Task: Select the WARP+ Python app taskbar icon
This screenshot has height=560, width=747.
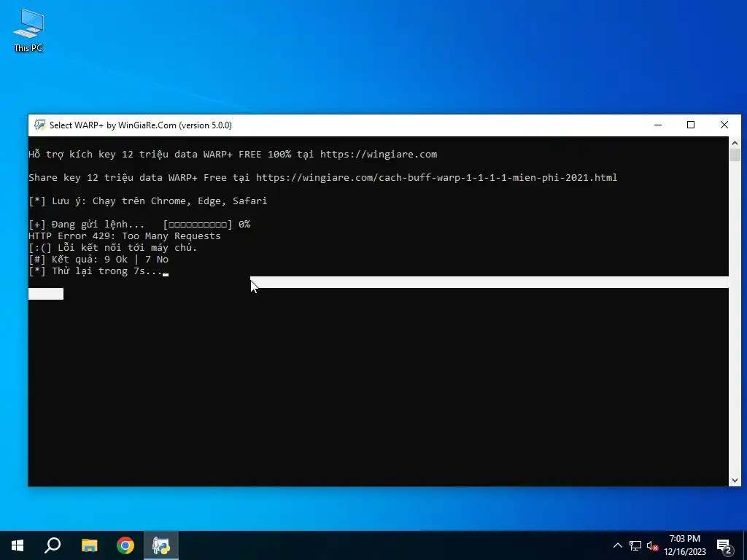Action: coord(161,545)
